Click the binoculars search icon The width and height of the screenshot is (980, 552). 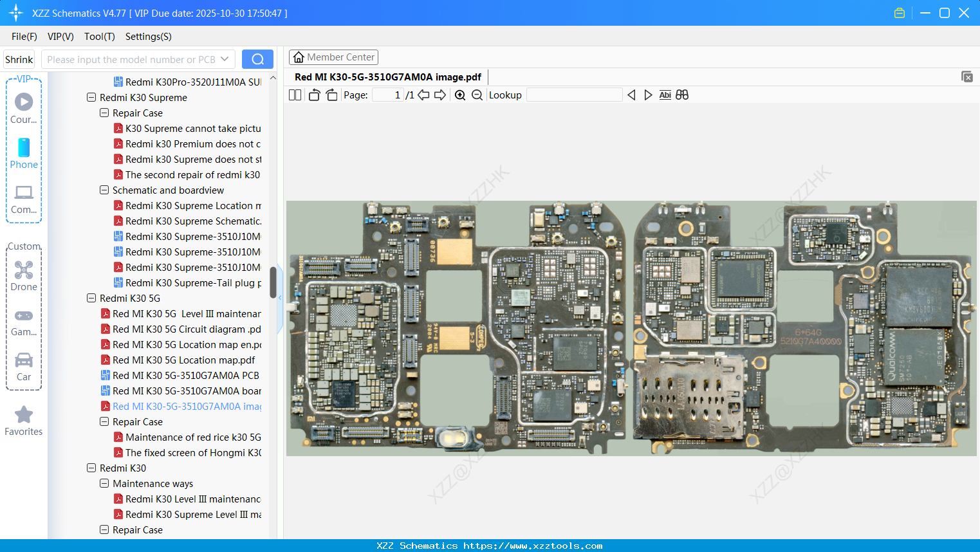[682, 95]
